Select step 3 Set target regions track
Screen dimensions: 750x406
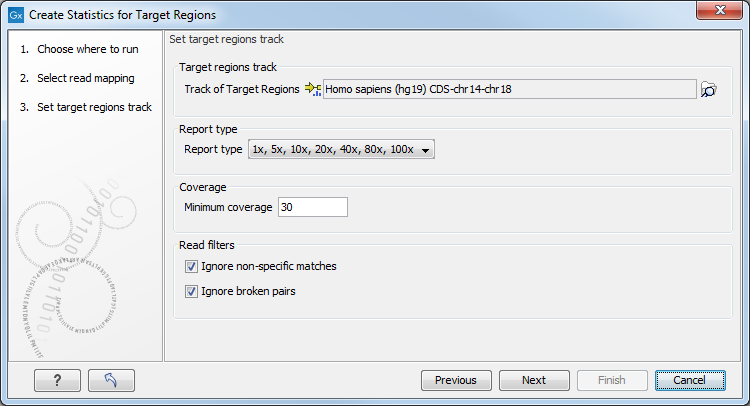pos(86,107)
